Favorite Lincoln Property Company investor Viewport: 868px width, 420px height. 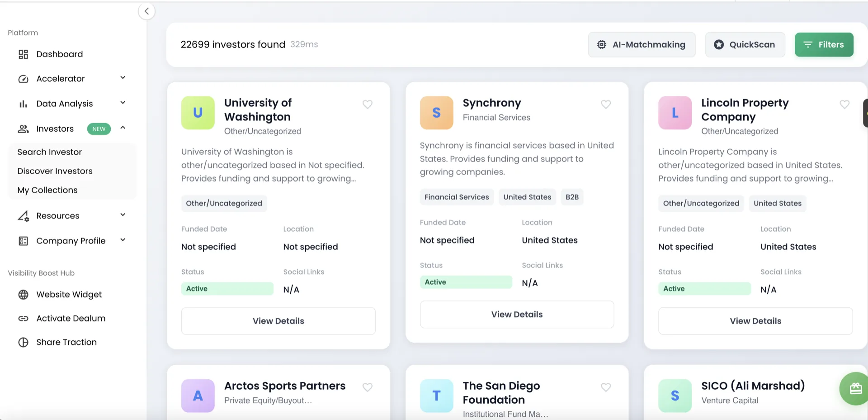(844, 105)
